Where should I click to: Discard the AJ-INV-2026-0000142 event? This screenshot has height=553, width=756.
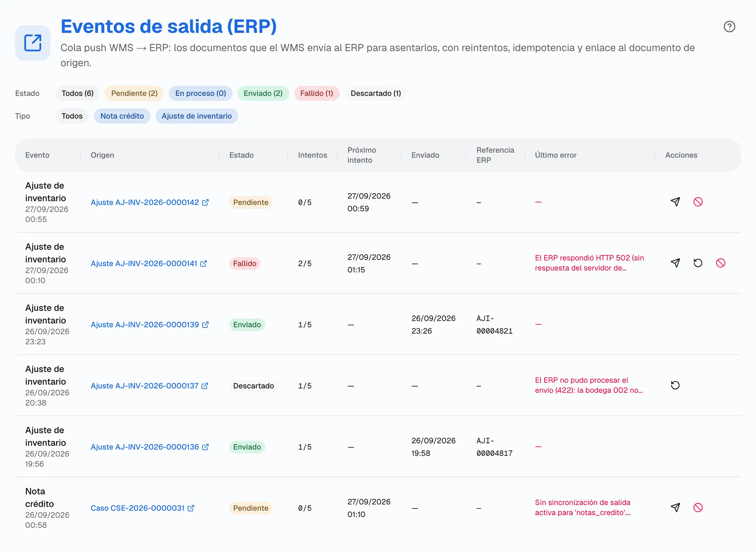point(698,202)
